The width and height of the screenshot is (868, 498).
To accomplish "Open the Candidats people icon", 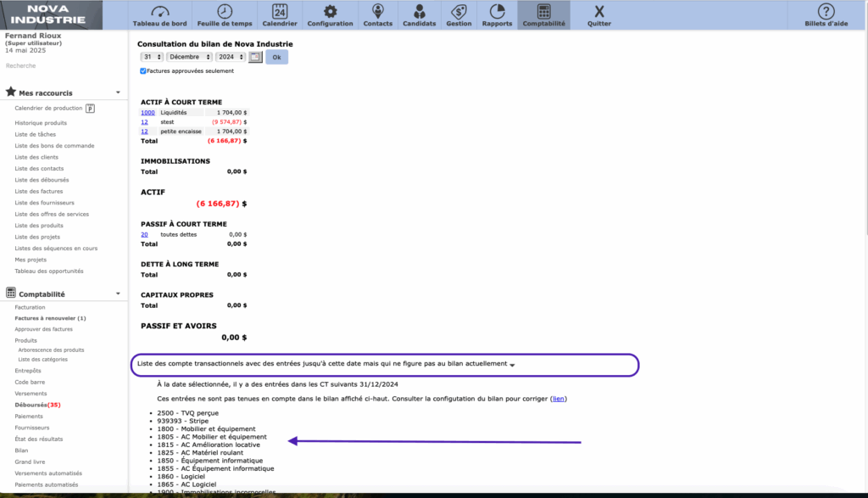I will (419, 11).
